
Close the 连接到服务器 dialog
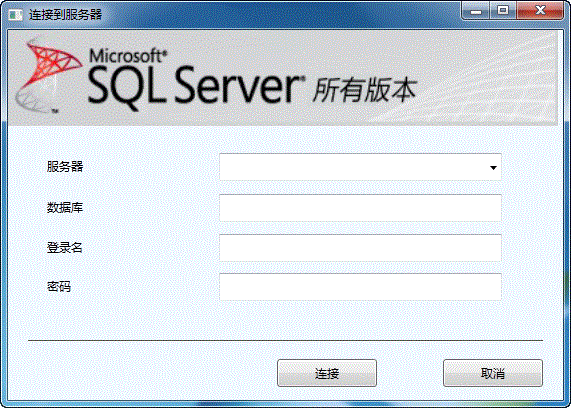(x=540, y=11)
